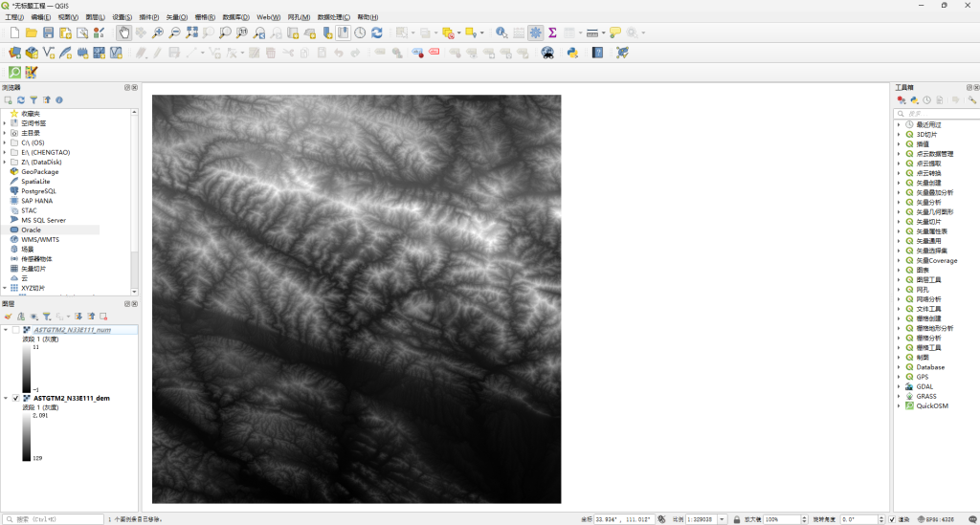The height and width of the screenshot is (525, 980).
Task: Click Zoom Full extent icon
Action: [x=191, y=33]
